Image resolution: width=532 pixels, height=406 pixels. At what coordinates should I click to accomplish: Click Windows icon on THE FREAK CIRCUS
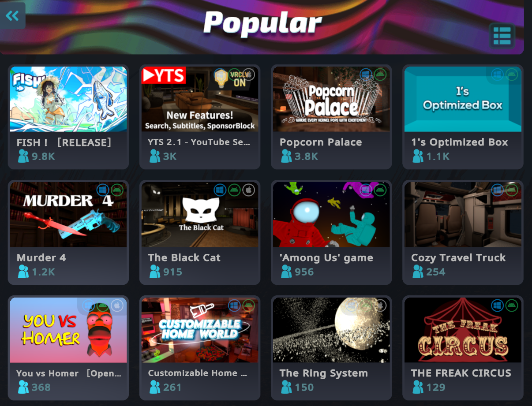pos(498,305)
